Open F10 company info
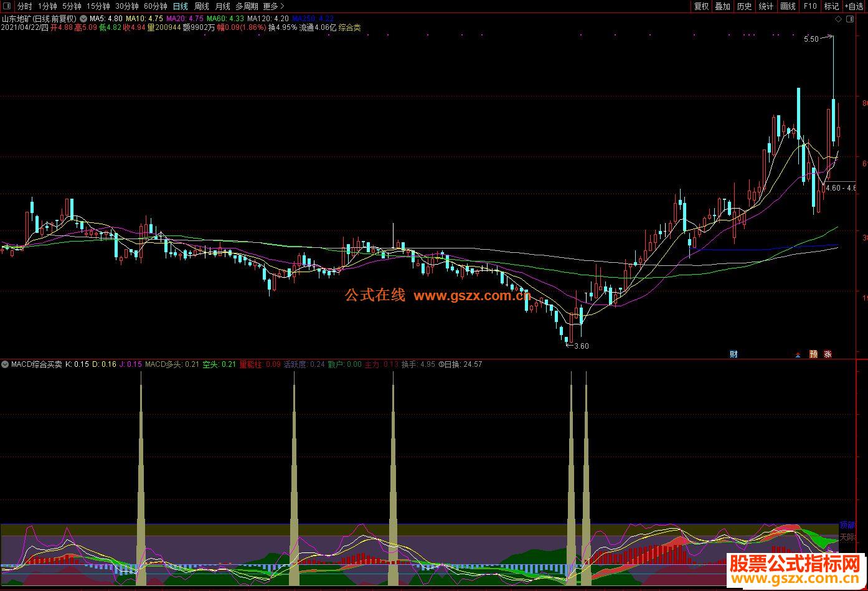Viewport: 868px width, 591px height. [810, 6]
